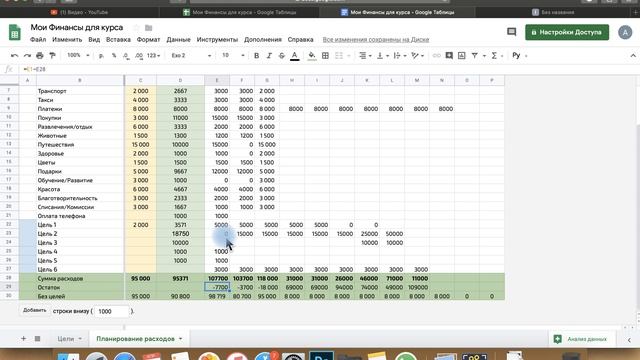The height and width of the screenshot is (360, 640).
Task: Undo the last action
Action: click(15, 56)
